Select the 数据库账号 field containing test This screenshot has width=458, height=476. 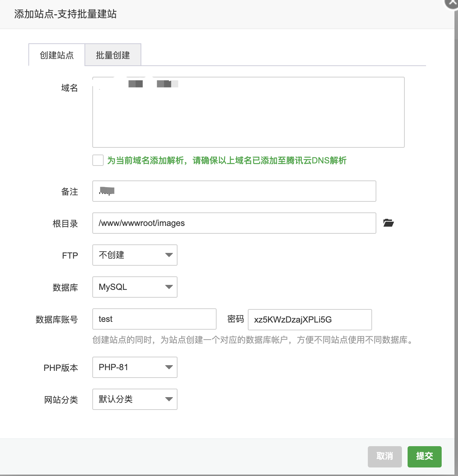click(x=154, y=319)
